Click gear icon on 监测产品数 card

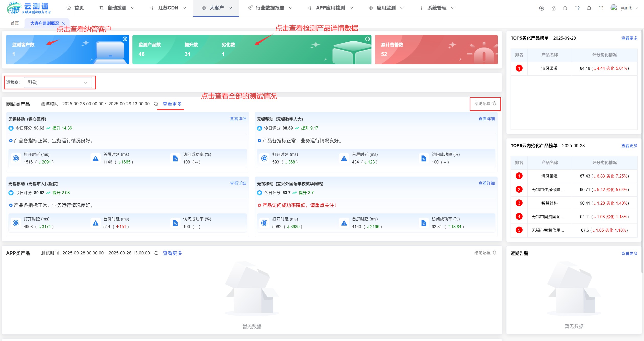point(367,39)
